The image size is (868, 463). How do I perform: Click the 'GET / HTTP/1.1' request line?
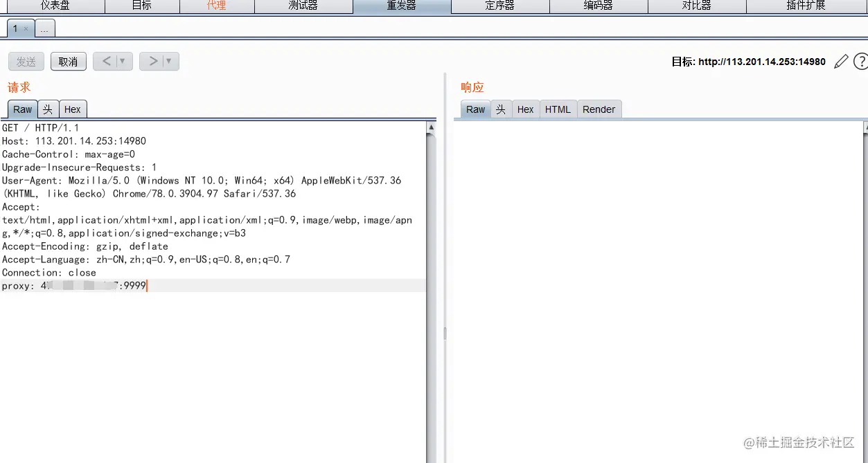(40, 128)
